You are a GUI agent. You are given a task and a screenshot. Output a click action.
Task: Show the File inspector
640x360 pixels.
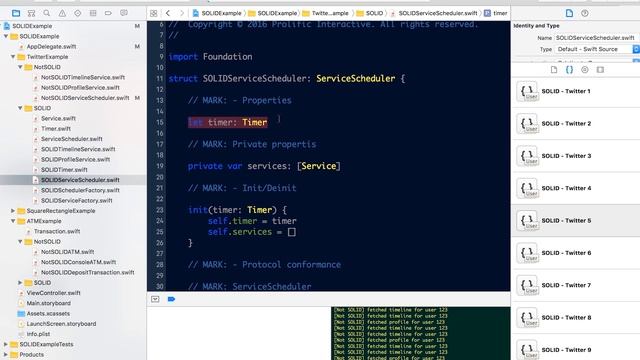pyautogui.click(x=569, y=13)
